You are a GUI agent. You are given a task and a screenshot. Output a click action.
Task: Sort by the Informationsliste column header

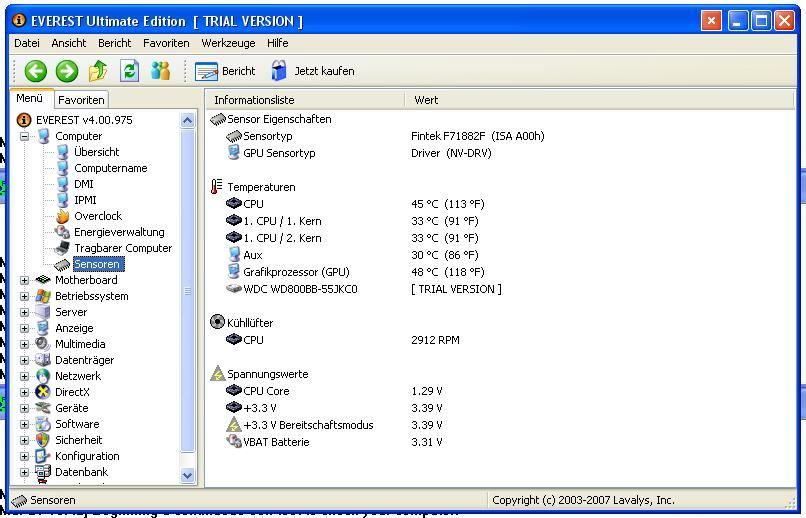[x=305, y=100]
